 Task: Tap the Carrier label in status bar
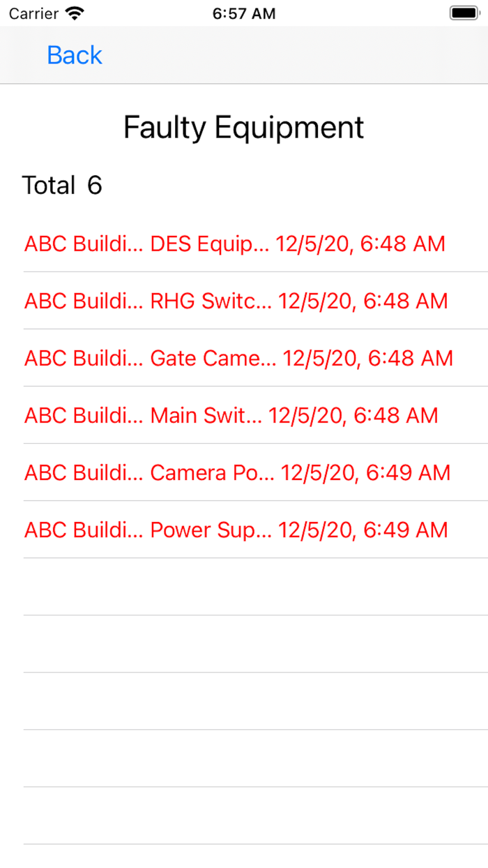(33, 13)
